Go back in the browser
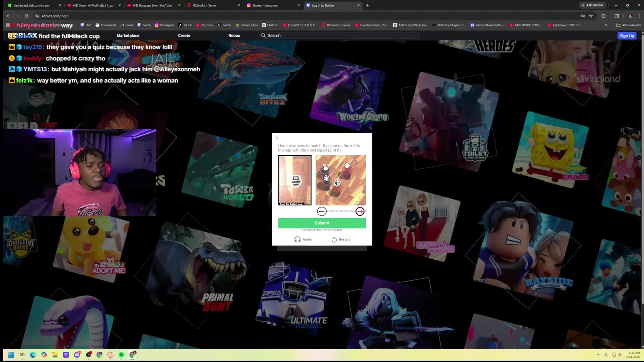The image size is (644, 362). (8, 16)
